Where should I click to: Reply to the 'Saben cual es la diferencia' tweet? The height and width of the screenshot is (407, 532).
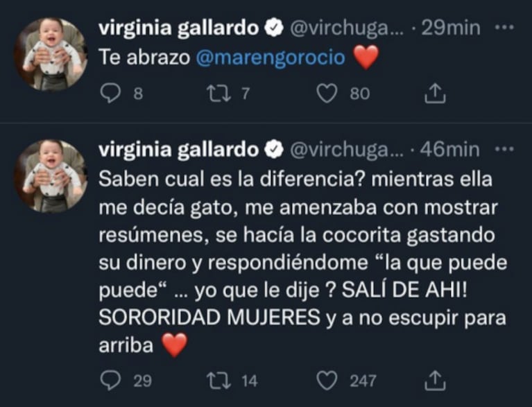(x=110, y=379)
